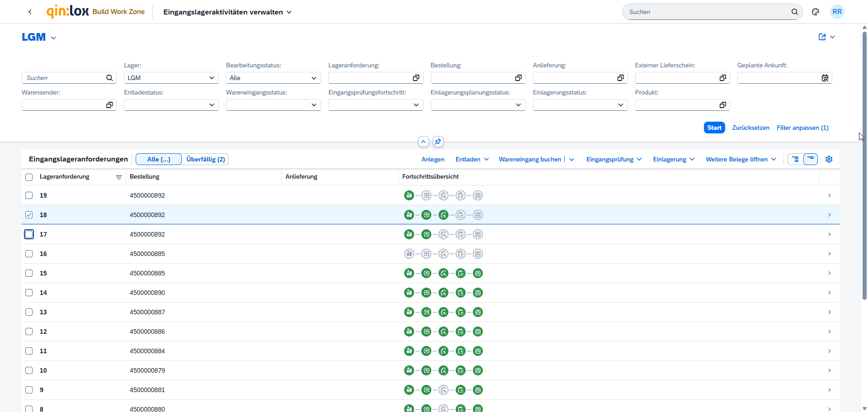Open Eingangslageraktivitäten verwalten title menu
The image size is (868, 412).
click(227, 12)
